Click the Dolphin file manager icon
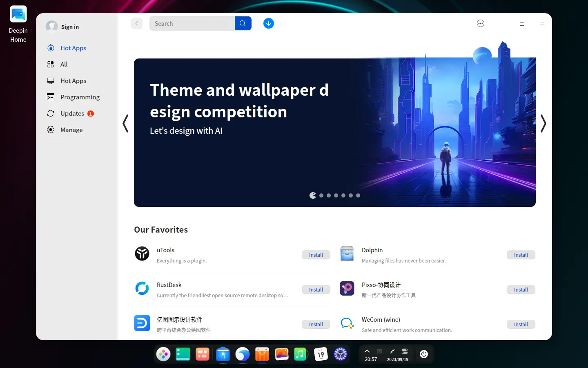The height and width of the screenshot is (368, 588). coord(347,254)
